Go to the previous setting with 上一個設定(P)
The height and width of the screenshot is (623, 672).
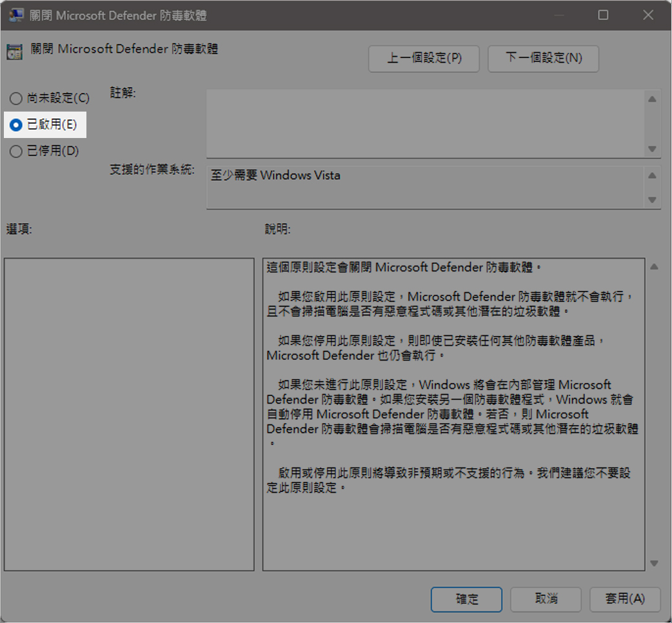click(424, 58)
